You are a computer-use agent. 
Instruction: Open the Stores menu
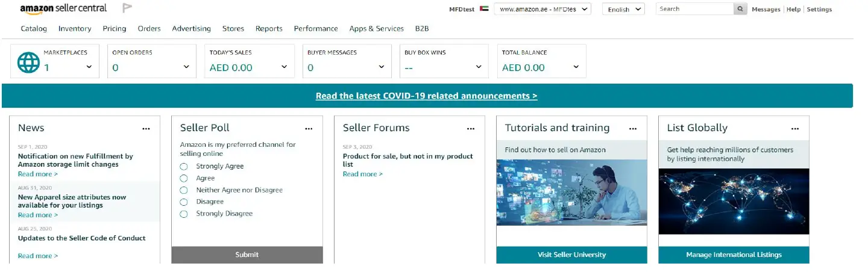[233, 28]
